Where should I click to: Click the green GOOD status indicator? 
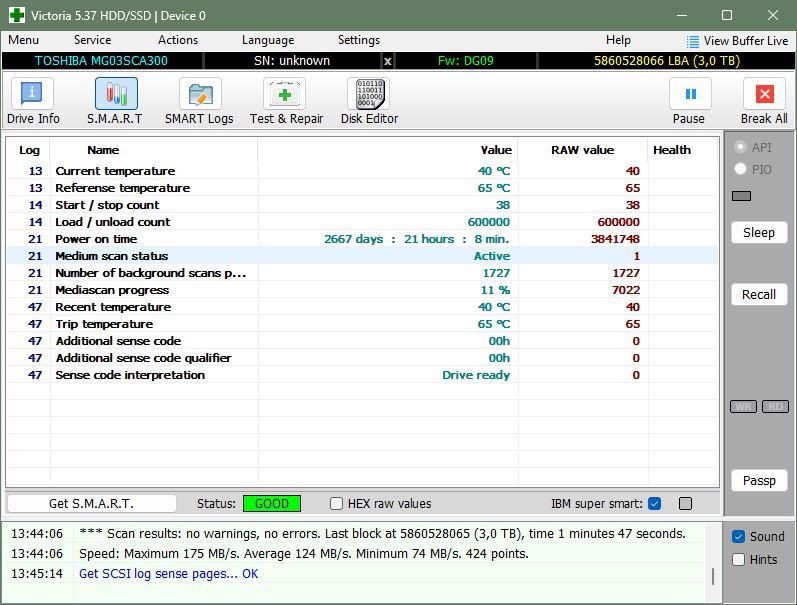coord(272,504)
